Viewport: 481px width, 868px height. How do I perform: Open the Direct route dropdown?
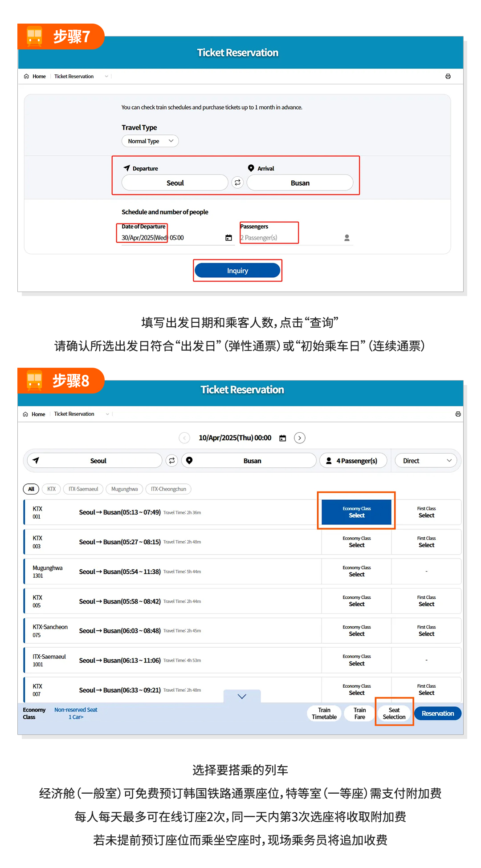[426, 461]
